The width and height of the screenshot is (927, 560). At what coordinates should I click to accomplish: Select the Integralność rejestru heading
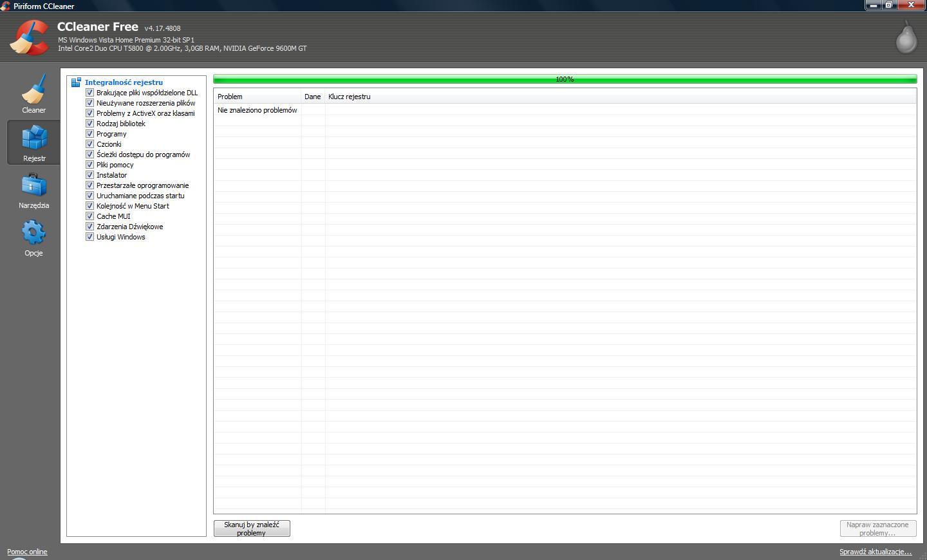tap(124, 82)
